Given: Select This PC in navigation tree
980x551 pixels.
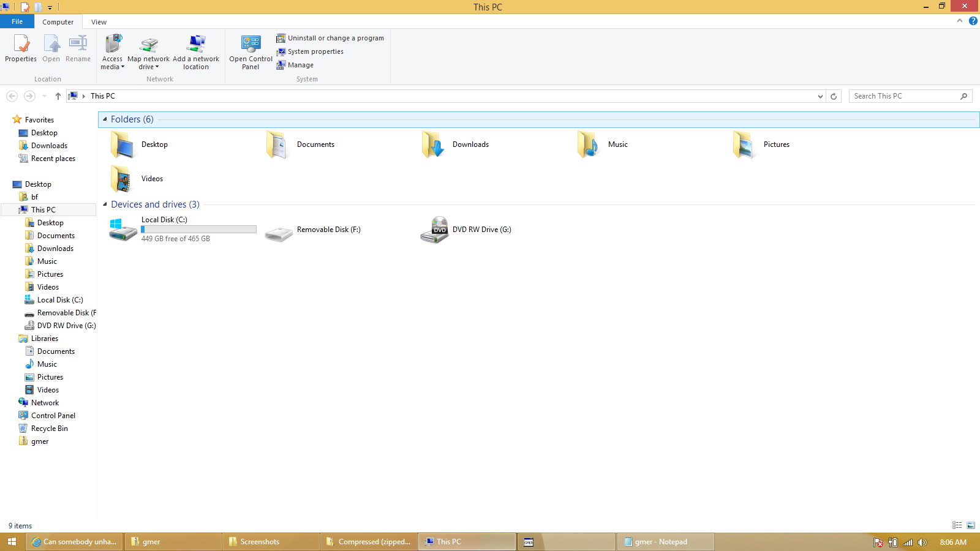Looking at the screenshot, I should (x=43, y=210).
